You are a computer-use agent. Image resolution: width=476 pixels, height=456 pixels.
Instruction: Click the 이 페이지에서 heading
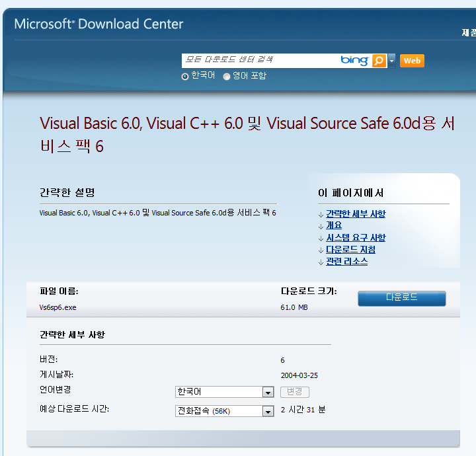[x=350, y=193]
